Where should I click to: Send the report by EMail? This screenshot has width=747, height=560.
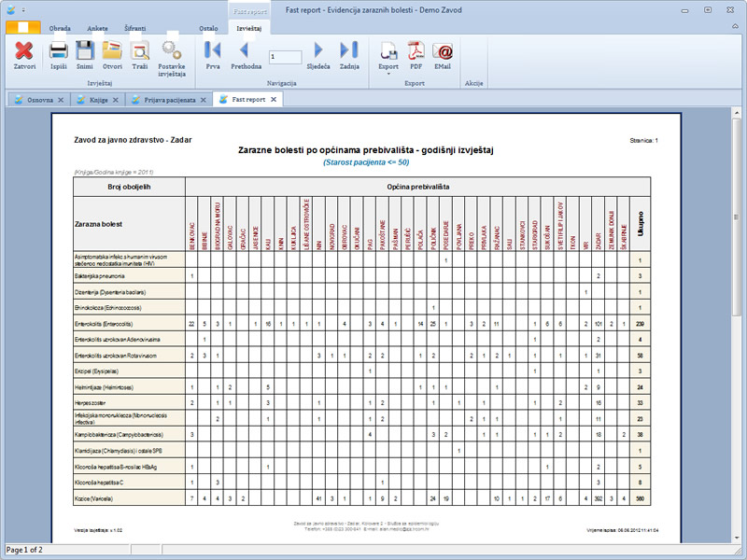443,55
